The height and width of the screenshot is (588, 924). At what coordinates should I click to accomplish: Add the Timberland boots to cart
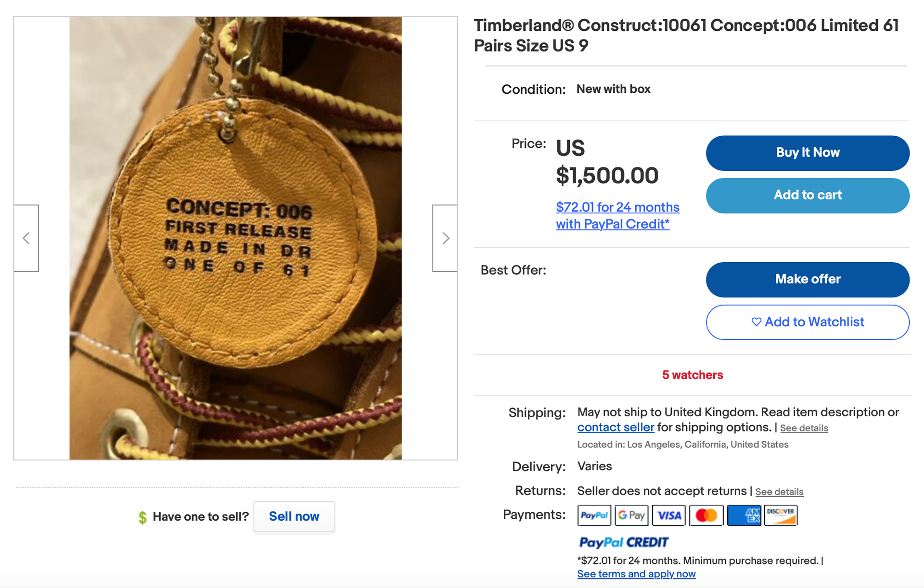(808, 195)
